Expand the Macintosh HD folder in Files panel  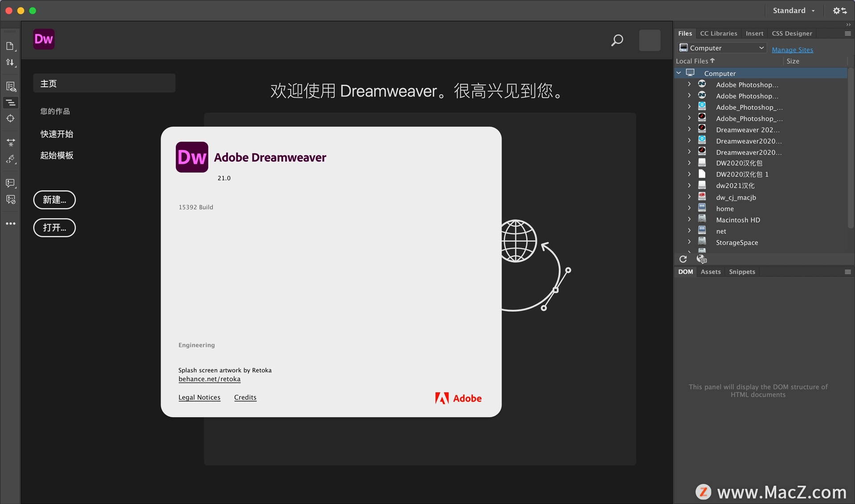(x=690, y=219)
